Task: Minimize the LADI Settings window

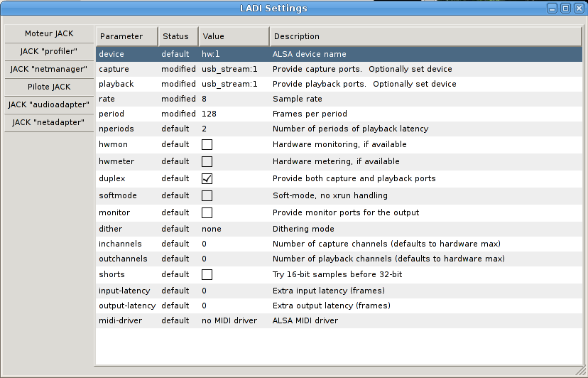Action: [552, 9]
